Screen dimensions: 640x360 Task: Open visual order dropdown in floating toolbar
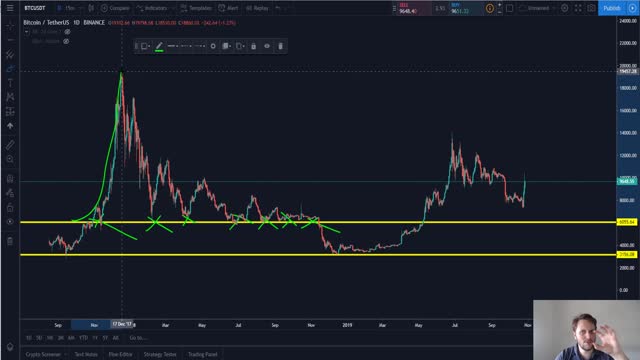[227, 46]
